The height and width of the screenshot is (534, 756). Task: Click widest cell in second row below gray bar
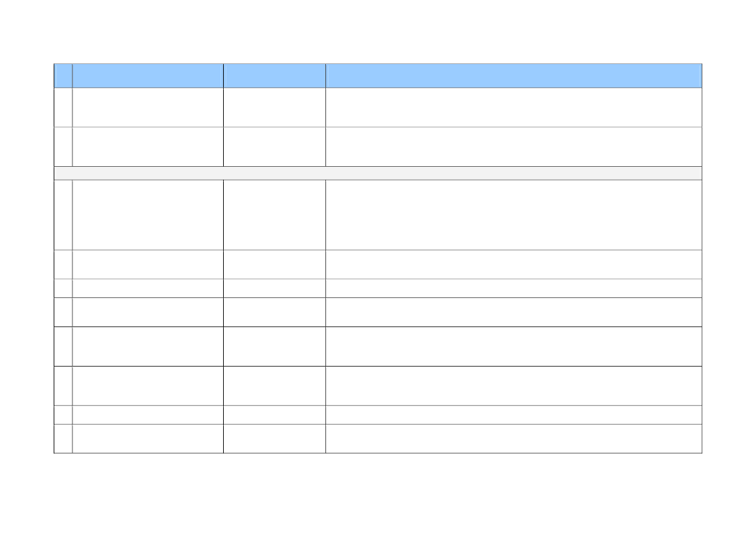(x=514, y=264)
